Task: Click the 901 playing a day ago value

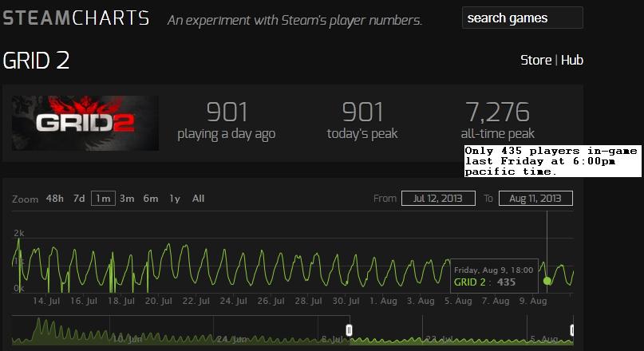Action: (227, 112)
